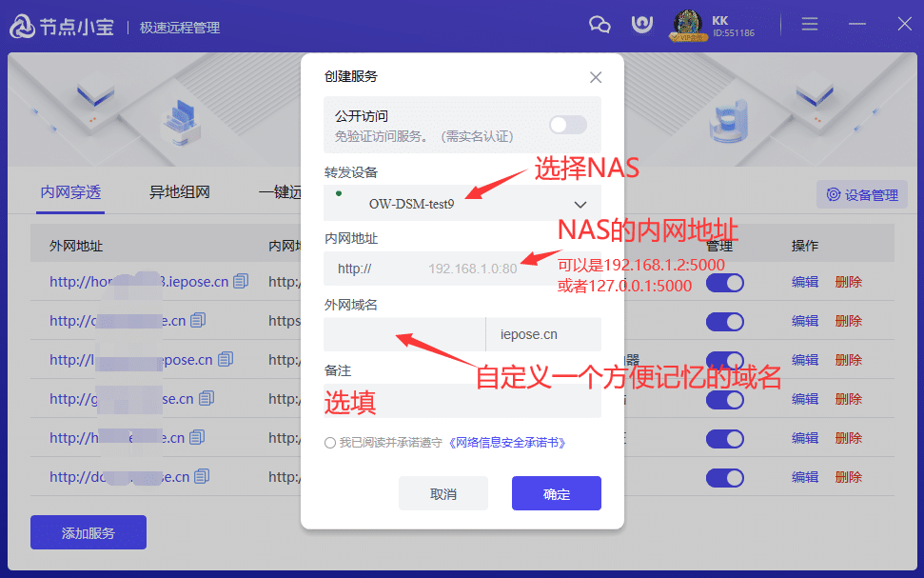Viewport: 924px width, 578px height.
Task: Open the 设备管理 button
Action: 862,194
